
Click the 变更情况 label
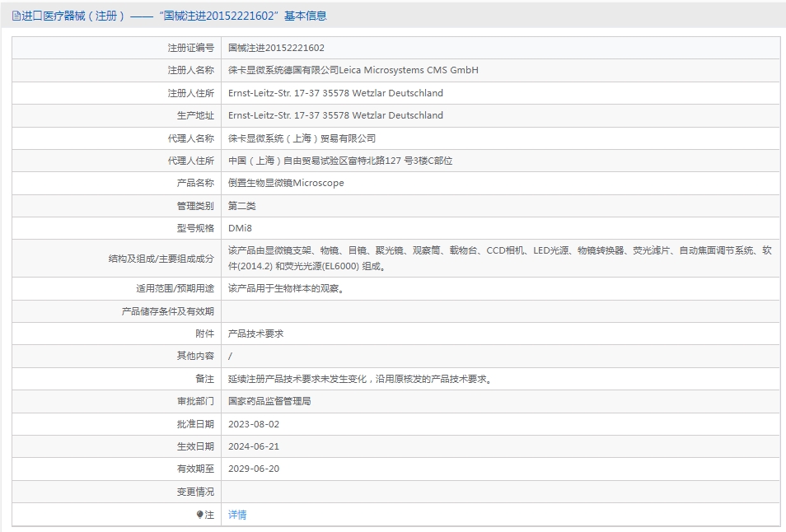point(195,492)
